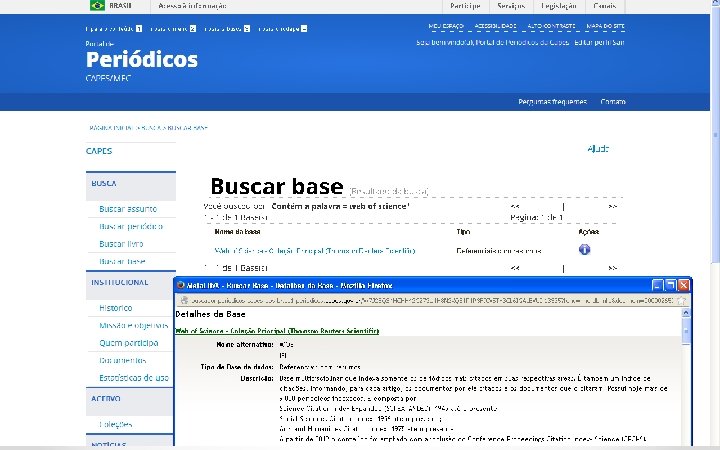Click the ACERVO sidebar section header
Viewport: 720px width, 450px height.
tap(131, 399)
